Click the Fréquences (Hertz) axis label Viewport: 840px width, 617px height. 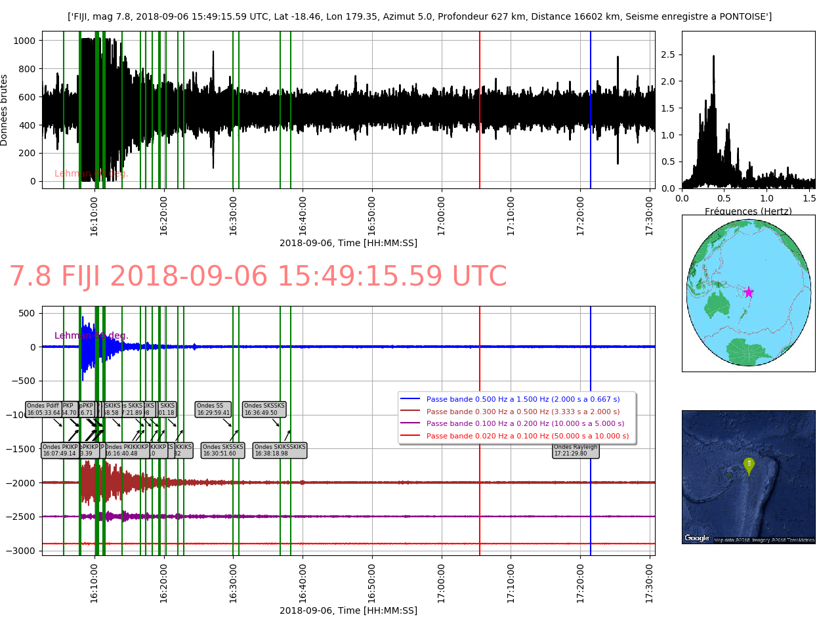[x=748, y=211]
